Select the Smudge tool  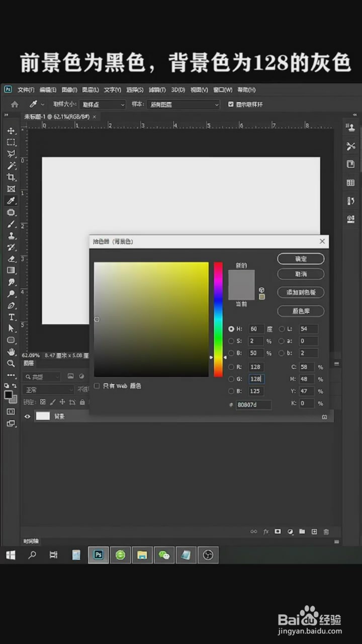[x=11, y=282]
